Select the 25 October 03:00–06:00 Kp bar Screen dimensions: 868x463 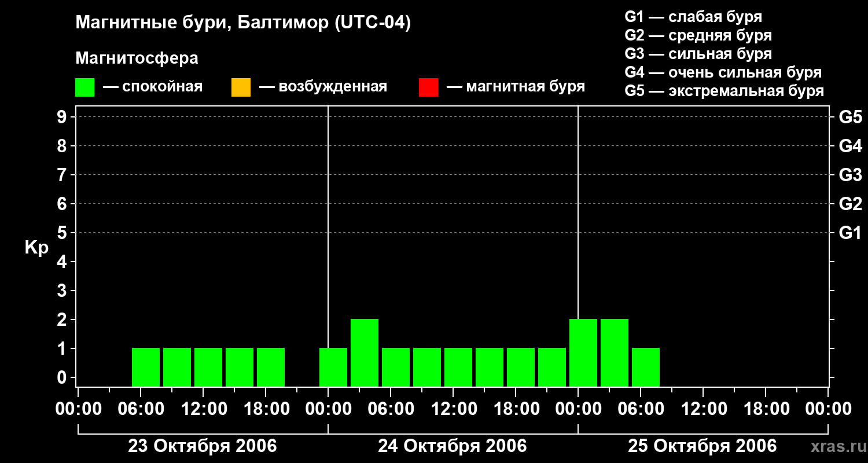(615, 352)
